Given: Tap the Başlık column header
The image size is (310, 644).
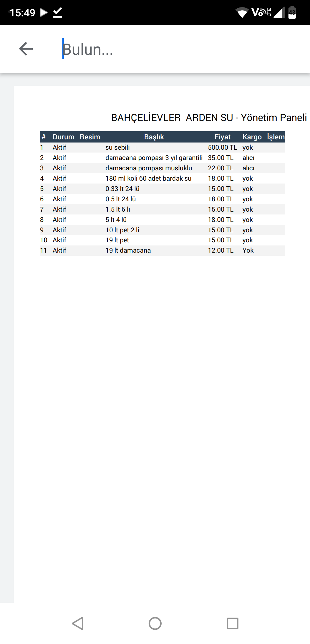Looking at the screenshot, I should click(154, 137).
